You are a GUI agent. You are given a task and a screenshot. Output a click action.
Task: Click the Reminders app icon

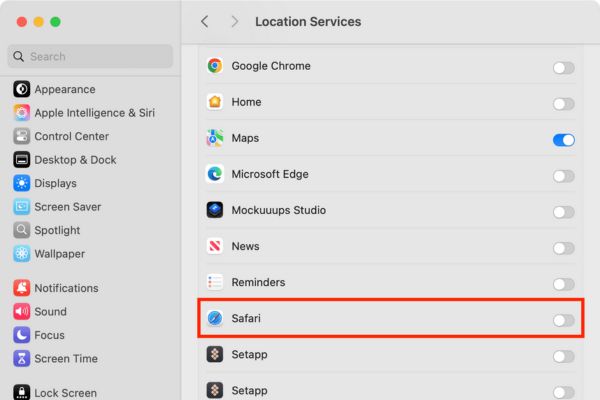point(215,282)
